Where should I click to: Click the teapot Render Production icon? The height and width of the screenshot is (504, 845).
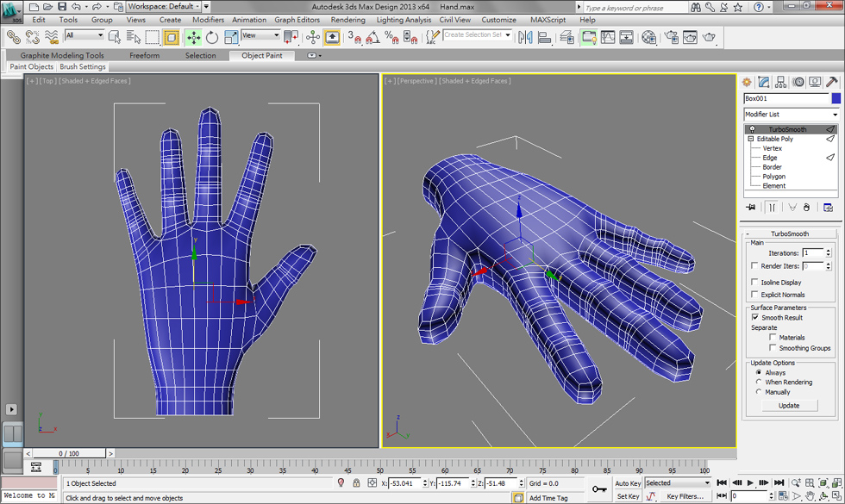[710, 37]
